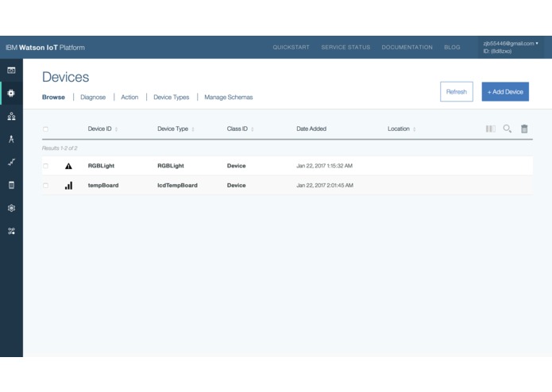Click the tempBoard signal bars icon
The image size is (552, 392).
(68, 186)
